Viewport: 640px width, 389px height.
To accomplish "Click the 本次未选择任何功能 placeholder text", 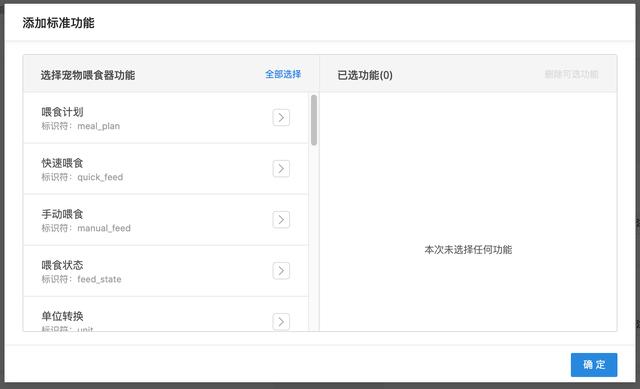I will (468, 249).
